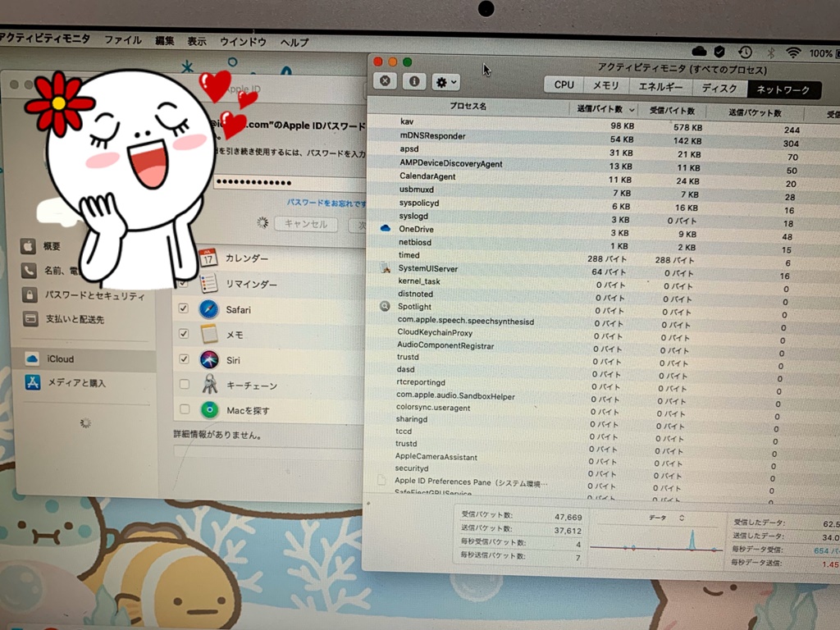Click the OneDrive cloud icon in process list
This screenshot has height=630, width=840.
pos(386,228)
